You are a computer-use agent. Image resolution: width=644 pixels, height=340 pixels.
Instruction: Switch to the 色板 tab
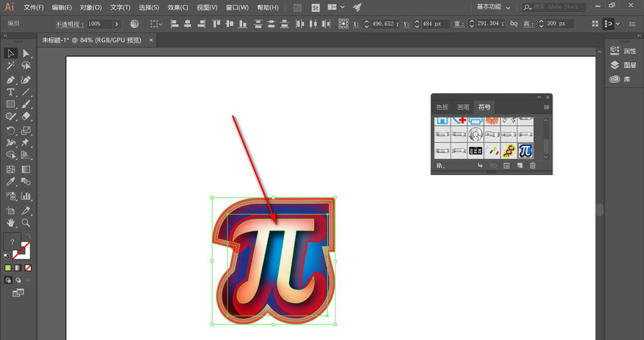[x=442, y=107]
